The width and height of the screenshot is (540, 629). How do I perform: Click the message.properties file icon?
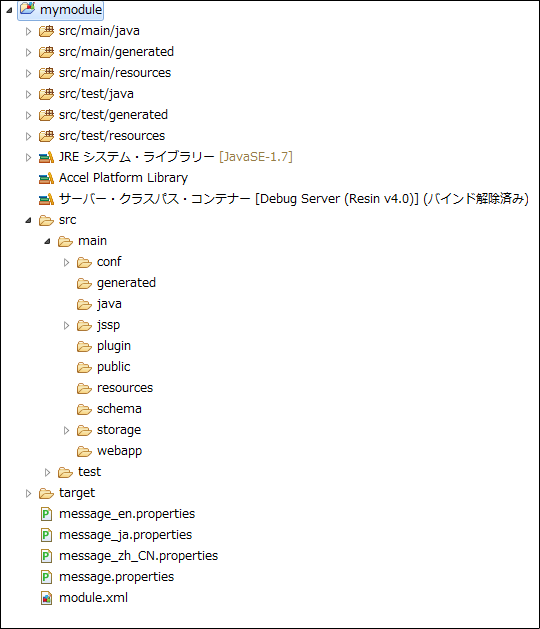[x=47, y=577]
